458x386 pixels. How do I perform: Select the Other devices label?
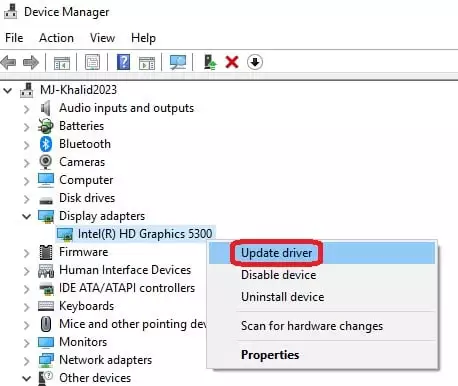pos(95,378)
